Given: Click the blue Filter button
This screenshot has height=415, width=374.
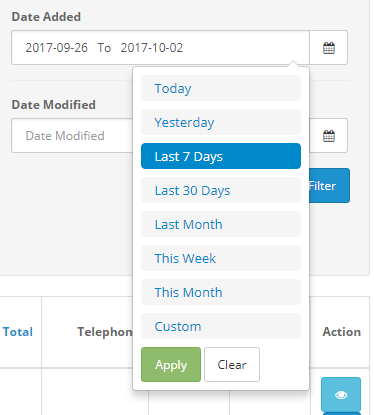Looking at the screenshot, I should point(329,186).
